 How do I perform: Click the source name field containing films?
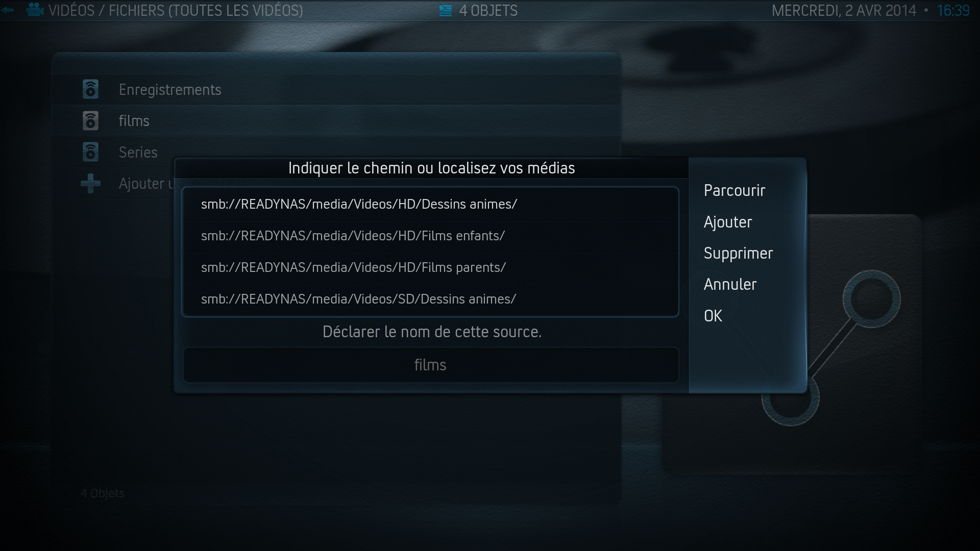point(430,365)
